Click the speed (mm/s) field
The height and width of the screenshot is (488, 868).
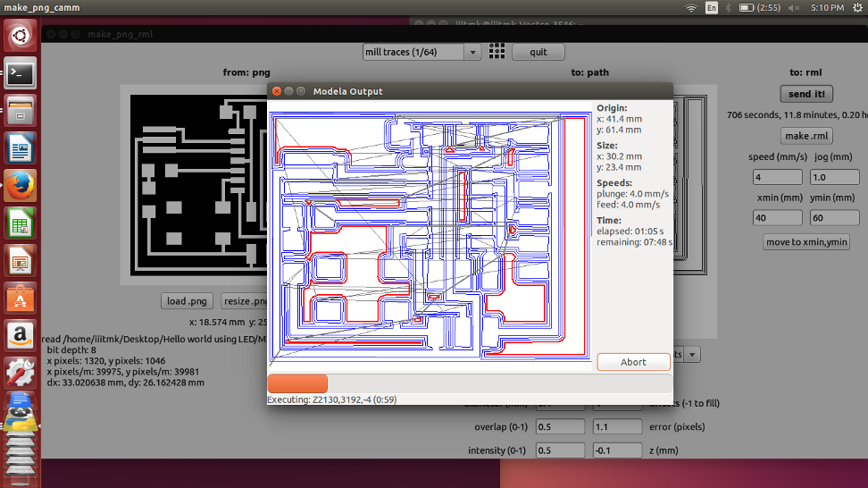pos(777,177)
